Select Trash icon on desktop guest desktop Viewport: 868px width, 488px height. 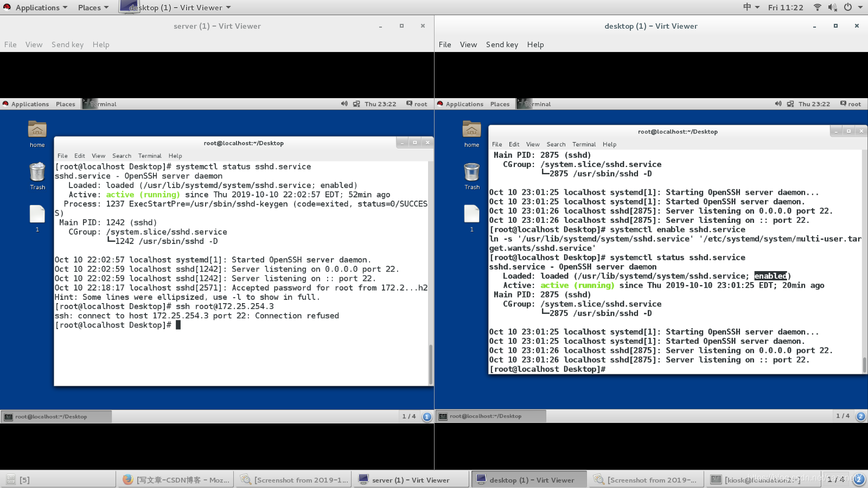472,176
